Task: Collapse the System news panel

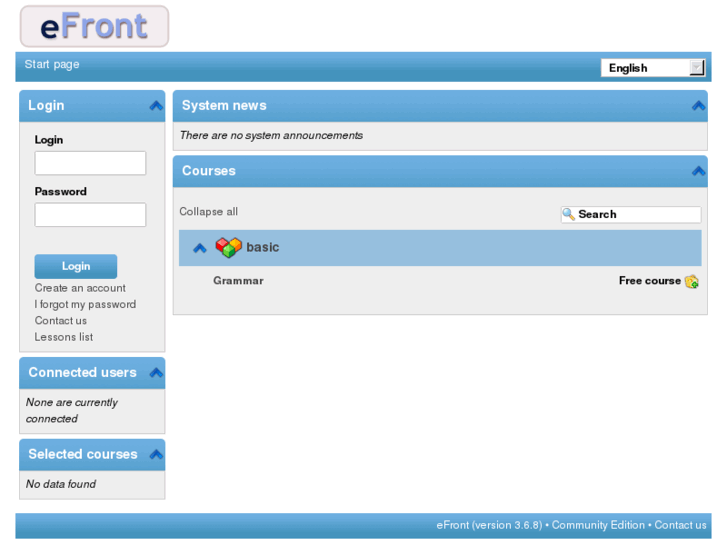Action: (698, 106)
